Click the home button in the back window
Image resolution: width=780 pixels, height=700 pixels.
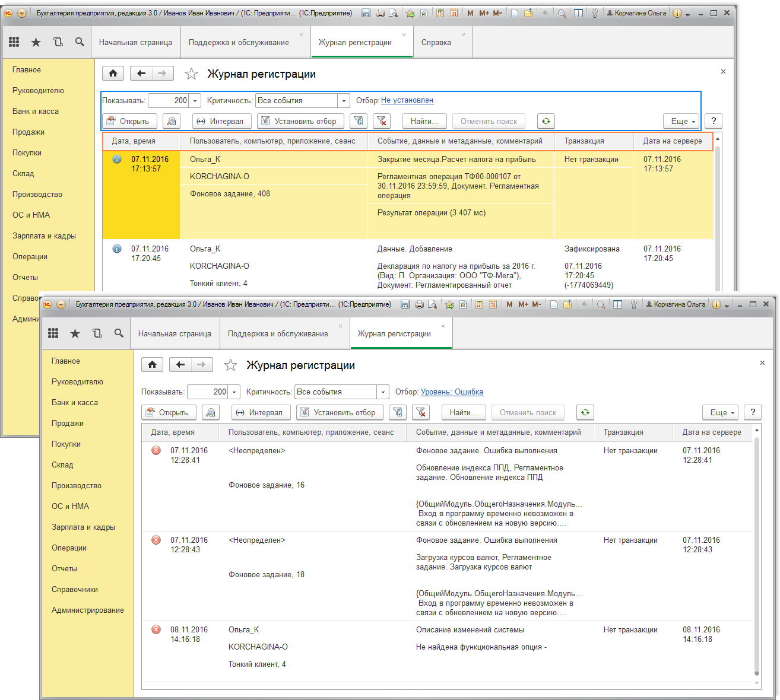coord(113,74)
